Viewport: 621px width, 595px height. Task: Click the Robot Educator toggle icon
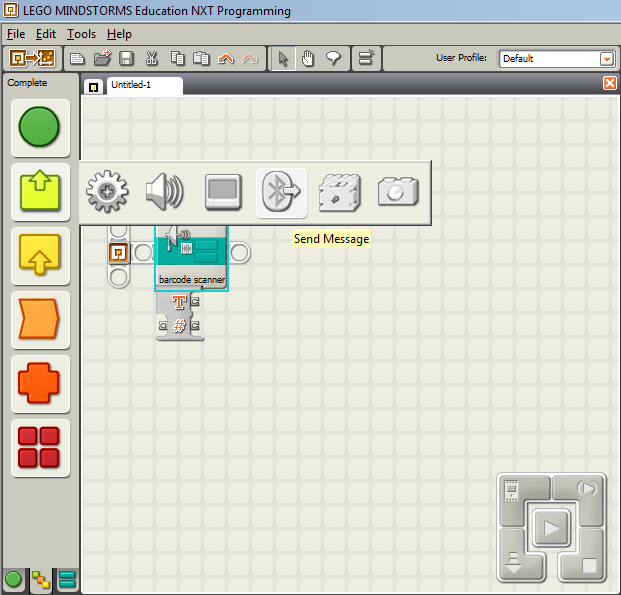[x=32, y=59]
